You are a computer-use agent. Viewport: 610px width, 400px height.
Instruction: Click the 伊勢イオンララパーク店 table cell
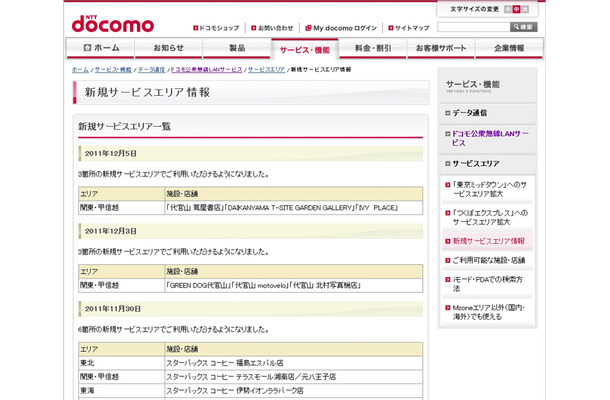293,390
